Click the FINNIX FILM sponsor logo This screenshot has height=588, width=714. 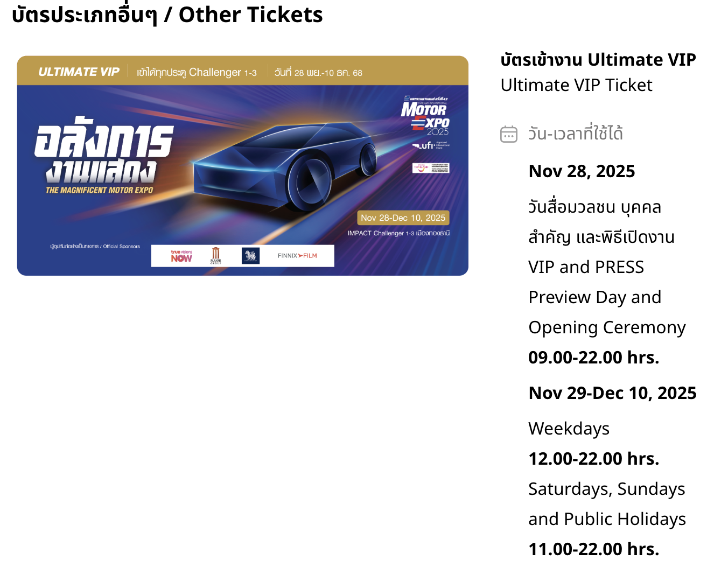[x=297, y=256]
